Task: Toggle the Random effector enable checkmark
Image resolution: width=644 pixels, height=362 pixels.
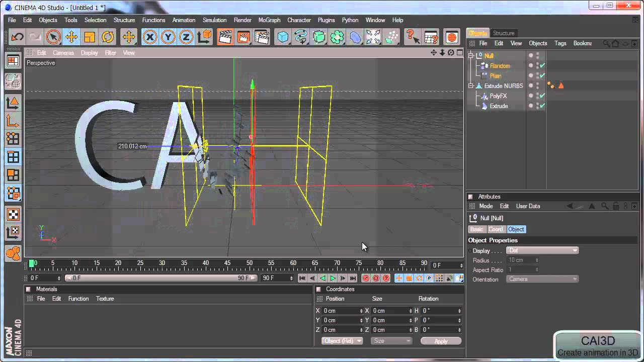Action: [x=542, y=66]
